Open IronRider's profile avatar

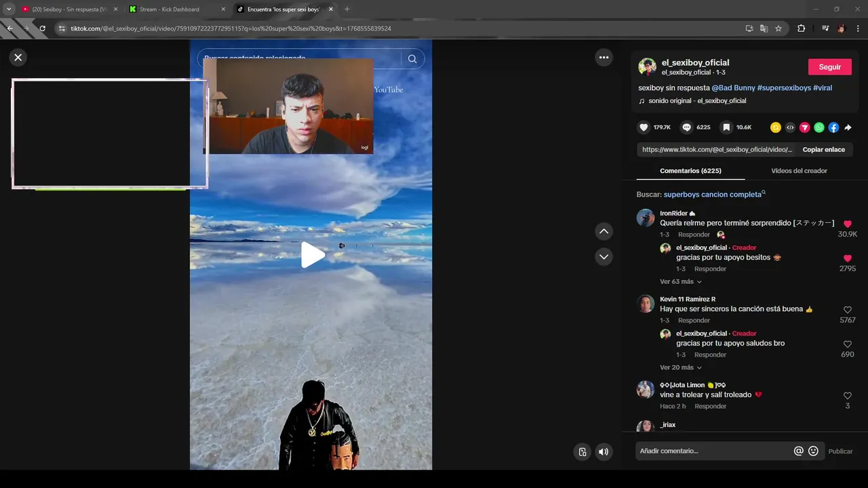pyautogui.click(x=645, y=218)
